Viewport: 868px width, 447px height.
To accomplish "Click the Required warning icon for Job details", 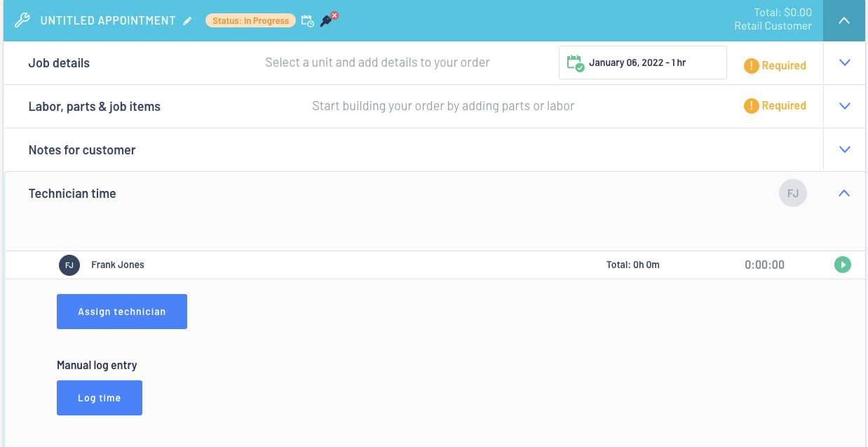I will tap(752, 65).
